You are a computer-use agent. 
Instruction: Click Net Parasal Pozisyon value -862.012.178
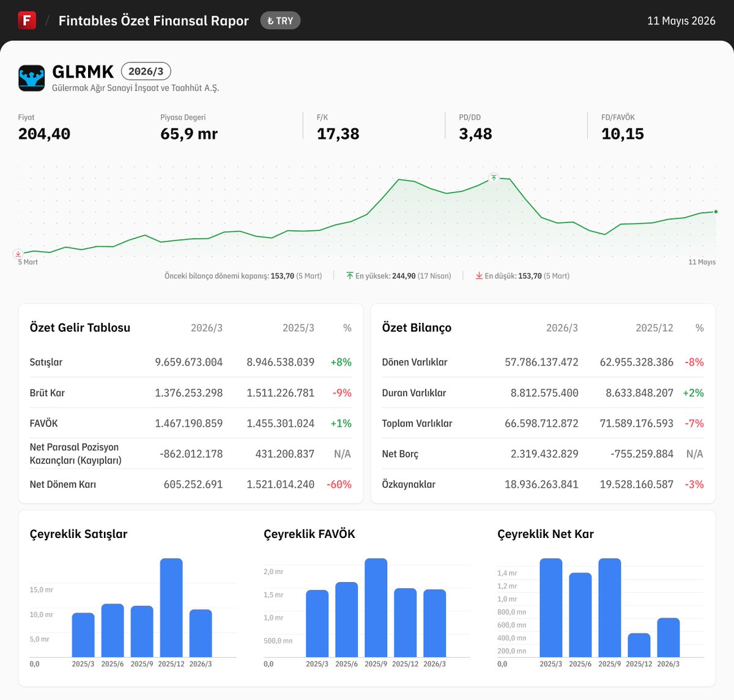[x=191, y=454]
